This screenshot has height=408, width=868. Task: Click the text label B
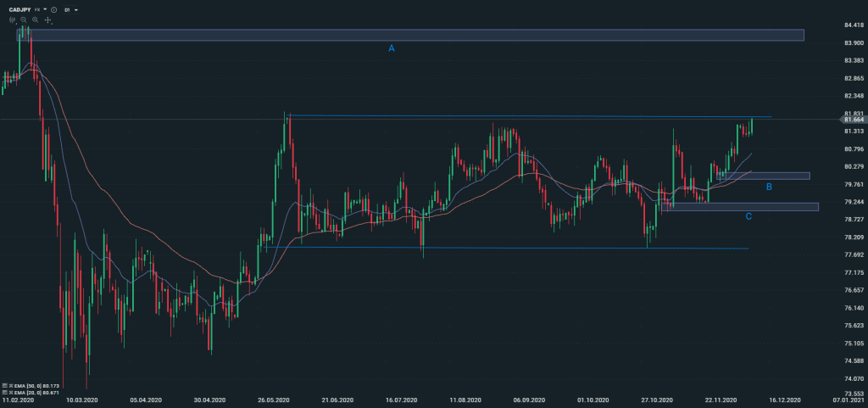(769, 187)
